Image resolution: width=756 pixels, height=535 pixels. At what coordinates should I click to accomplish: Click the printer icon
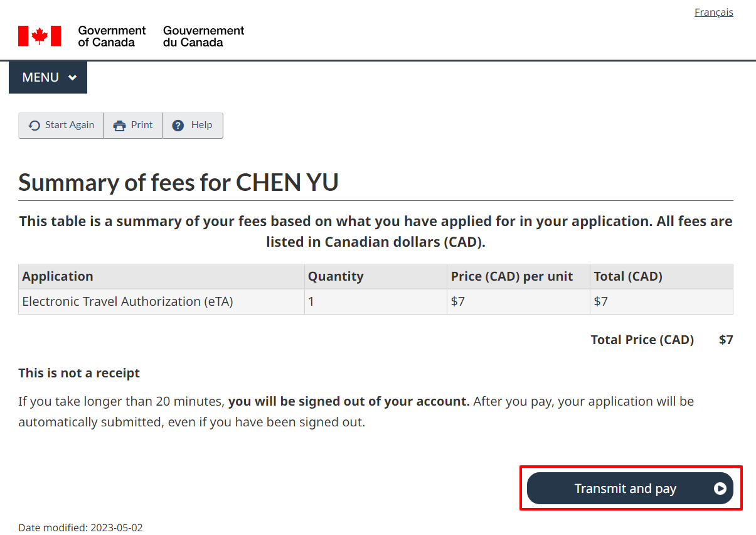tap(119, 126)
